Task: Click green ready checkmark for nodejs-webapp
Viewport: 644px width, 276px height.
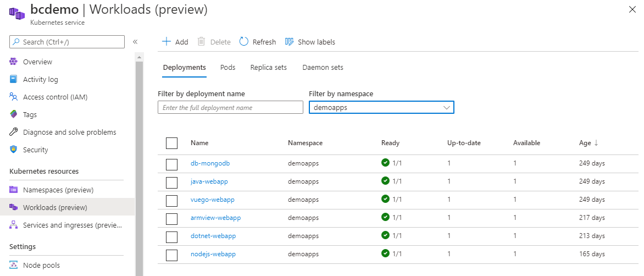Action: (x=385, y=253)
